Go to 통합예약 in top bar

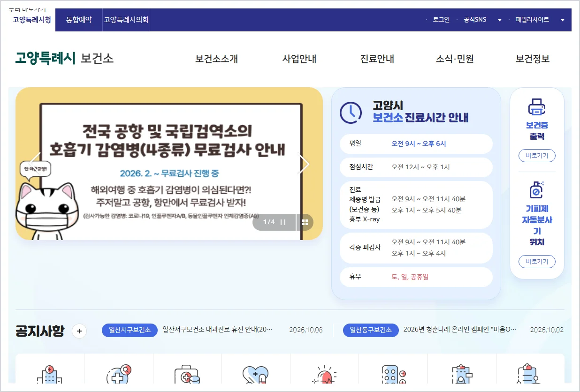[79, 20]
